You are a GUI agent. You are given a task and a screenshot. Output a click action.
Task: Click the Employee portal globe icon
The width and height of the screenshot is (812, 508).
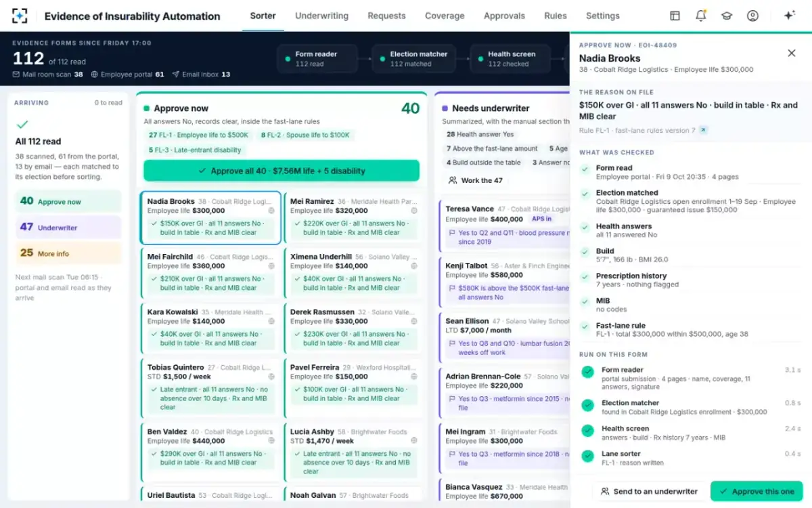point(95,75)
